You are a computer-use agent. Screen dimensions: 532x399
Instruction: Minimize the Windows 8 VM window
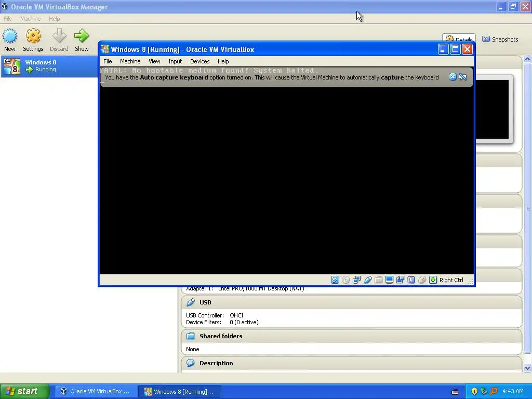coord(443,49)
